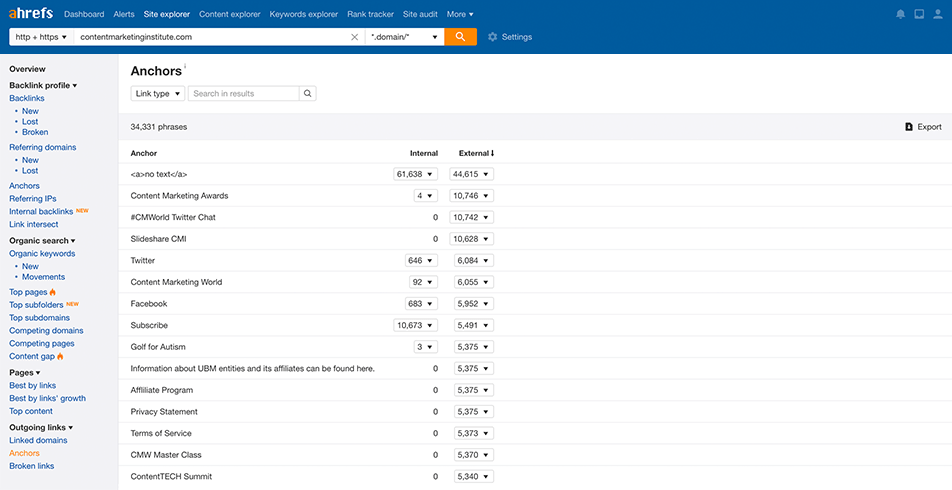
Task: Expand the Link type filter
Action: pyautogui.click(x=158, y=94)
